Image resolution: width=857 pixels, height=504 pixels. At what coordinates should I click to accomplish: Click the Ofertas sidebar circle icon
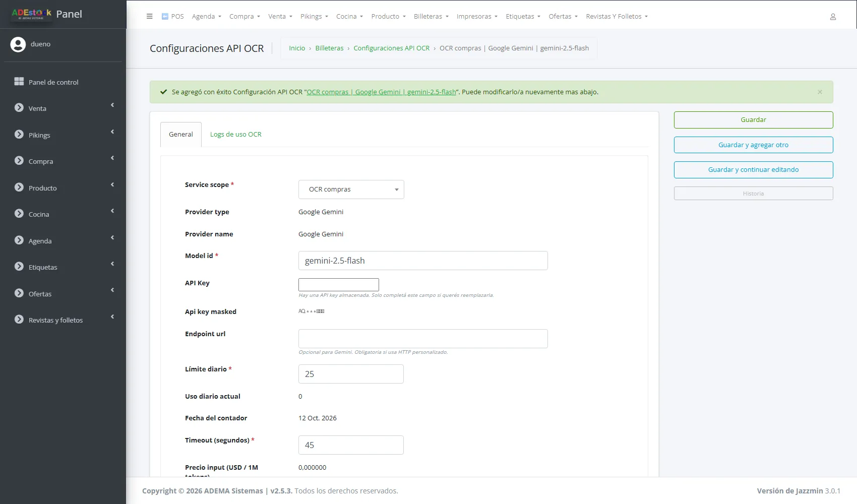tap(19, 293)
